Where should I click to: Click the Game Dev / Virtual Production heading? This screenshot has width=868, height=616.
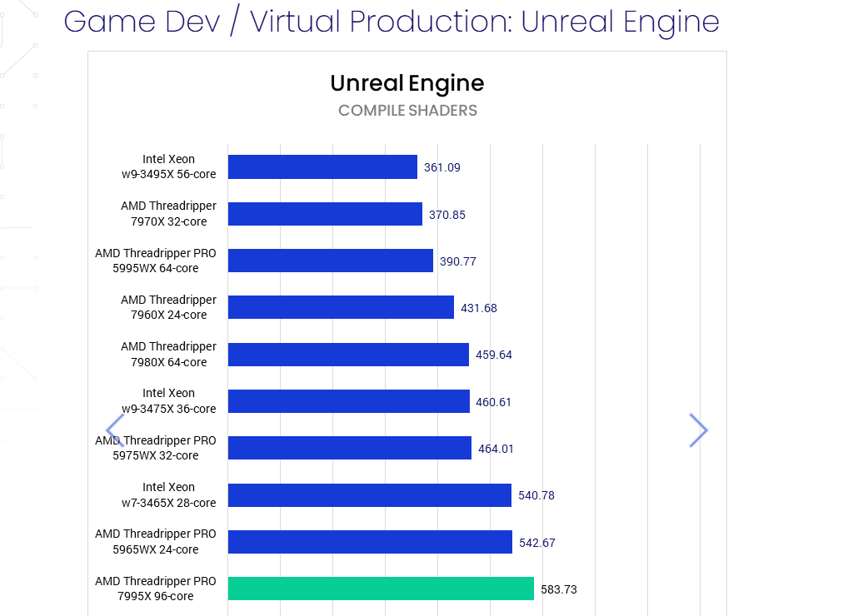pos(392,22)
